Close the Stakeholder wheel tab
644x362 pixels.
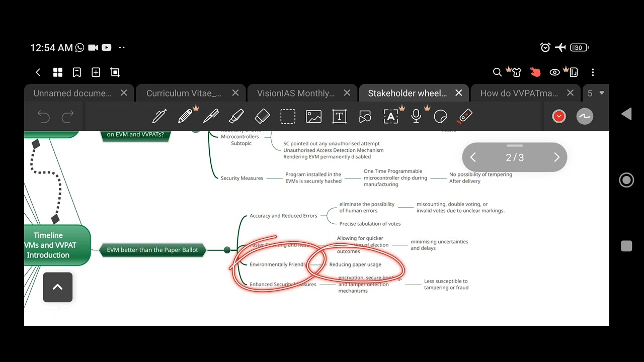(x=458, y=93)
